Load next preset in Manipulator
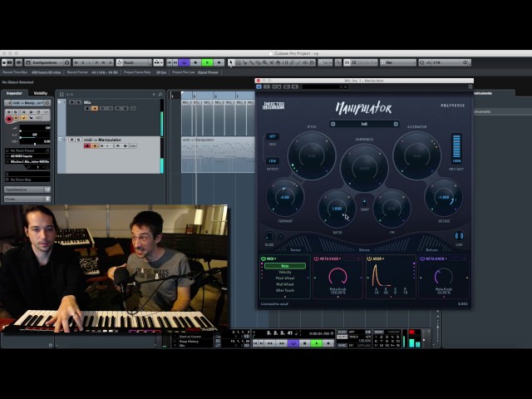The image size is (532, 399). [396, 124]
